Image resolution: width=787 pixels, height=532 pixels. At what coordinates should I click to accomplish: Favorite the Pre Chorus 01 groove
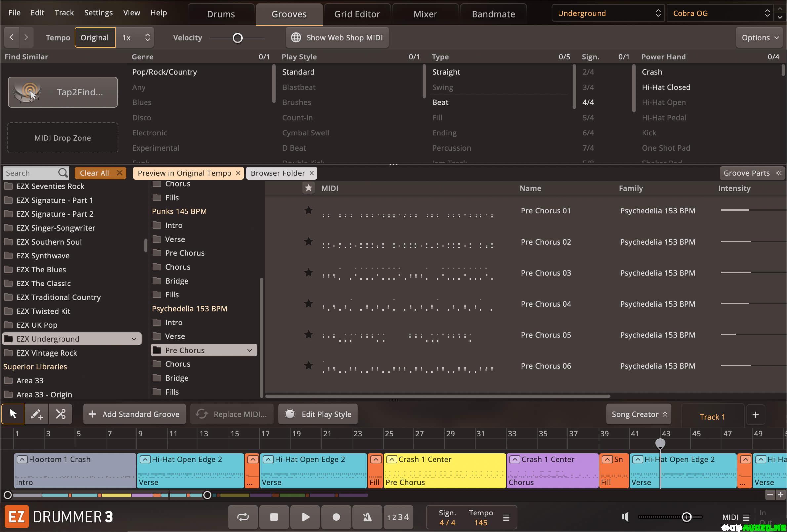coord(308,210)
